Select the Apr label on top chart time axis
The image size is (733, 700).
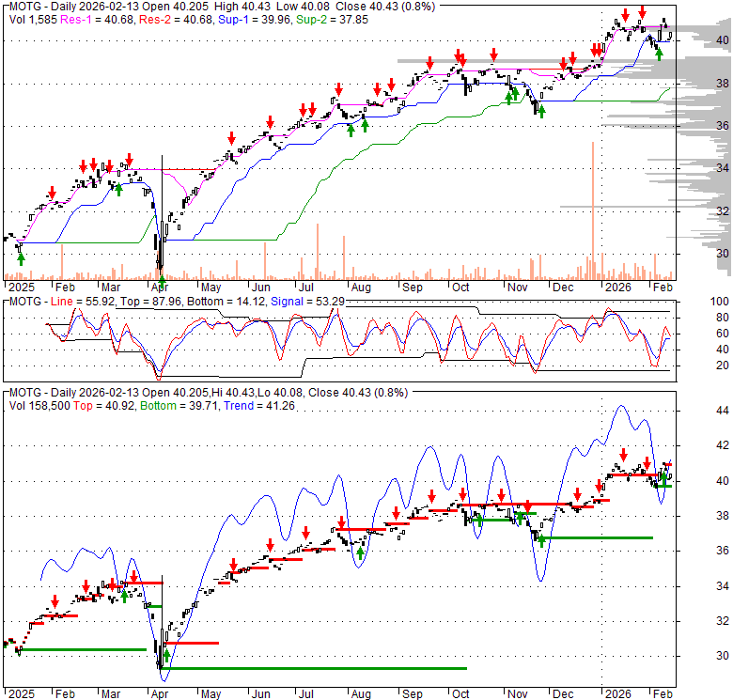pos(164,287)
